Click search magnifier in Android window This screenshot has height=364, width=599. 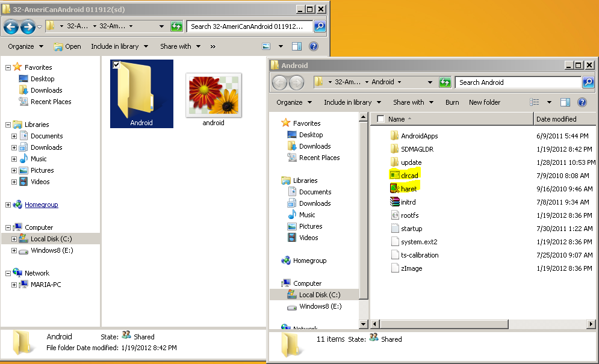pos(588,82)
